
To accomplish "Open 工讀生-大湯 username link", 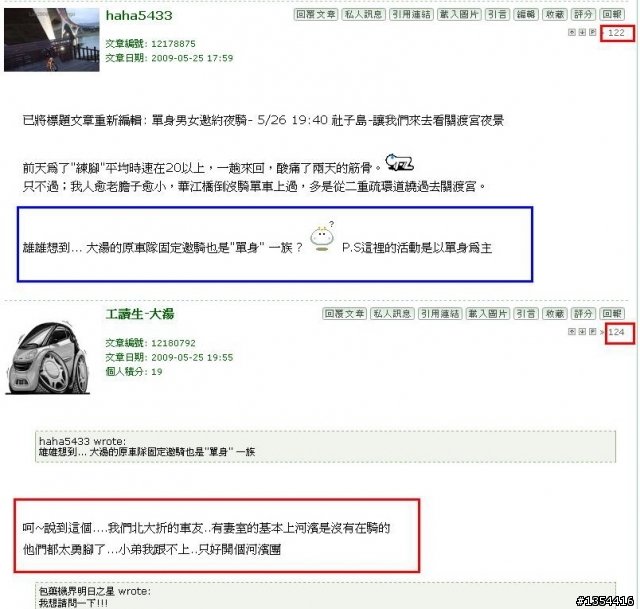I will (140, 314).
